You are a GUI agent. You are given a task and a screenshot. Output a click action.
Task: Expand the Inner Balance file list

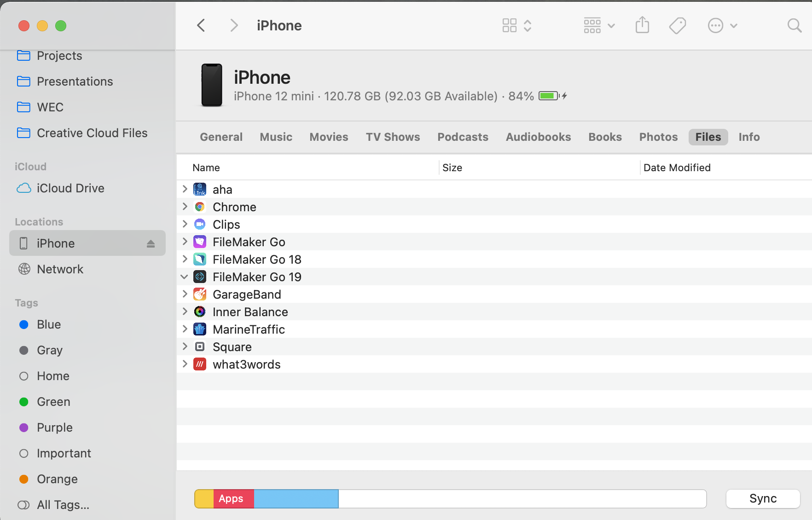point(185,311)
